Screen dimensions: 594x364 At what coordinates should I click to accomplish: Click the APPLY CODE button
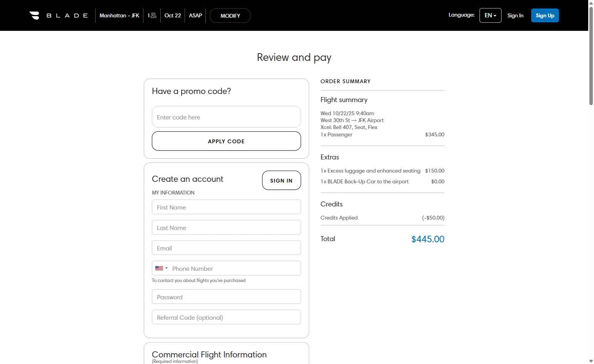coord(226,141)
